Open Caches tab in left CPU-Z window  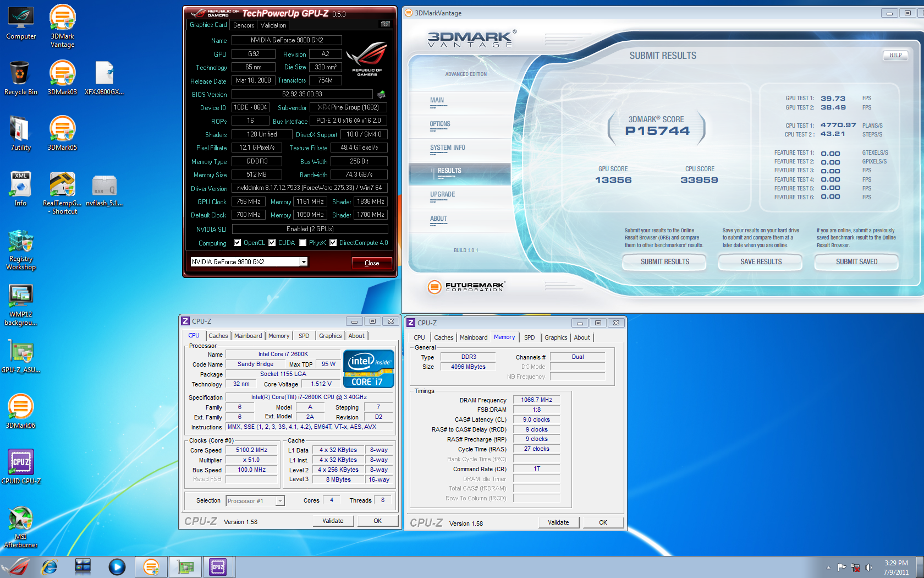pos(218,336)
